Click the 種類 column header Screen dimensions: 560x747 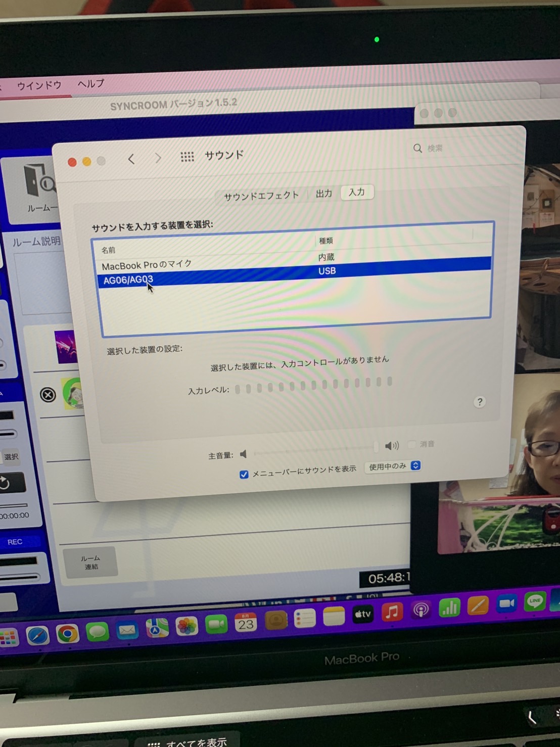(x=326, y=241)
